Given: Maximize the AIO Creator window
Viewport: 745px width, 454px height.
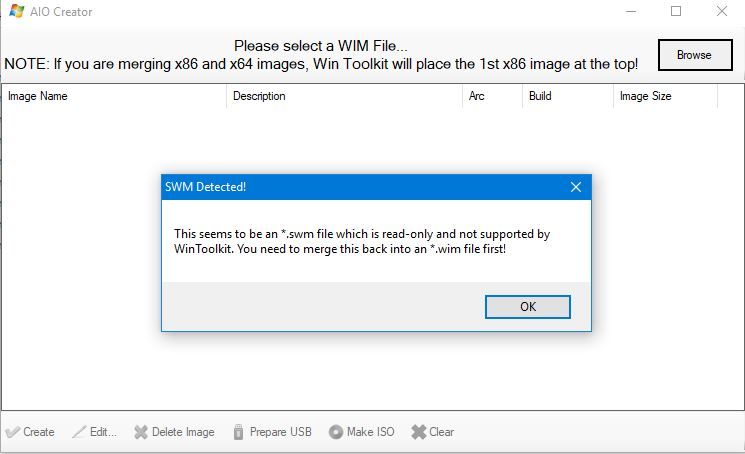Looking at the screenshot, I should tap(676, 11).
